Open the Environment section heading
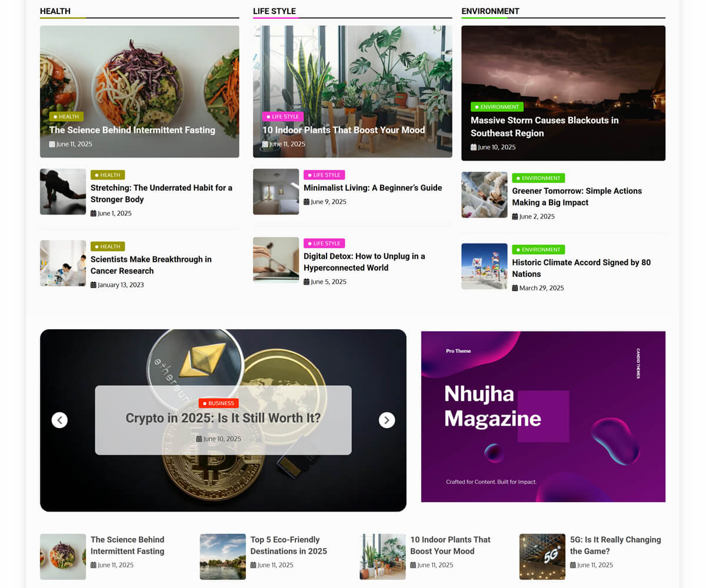706x588 pixels. (490, 11)
